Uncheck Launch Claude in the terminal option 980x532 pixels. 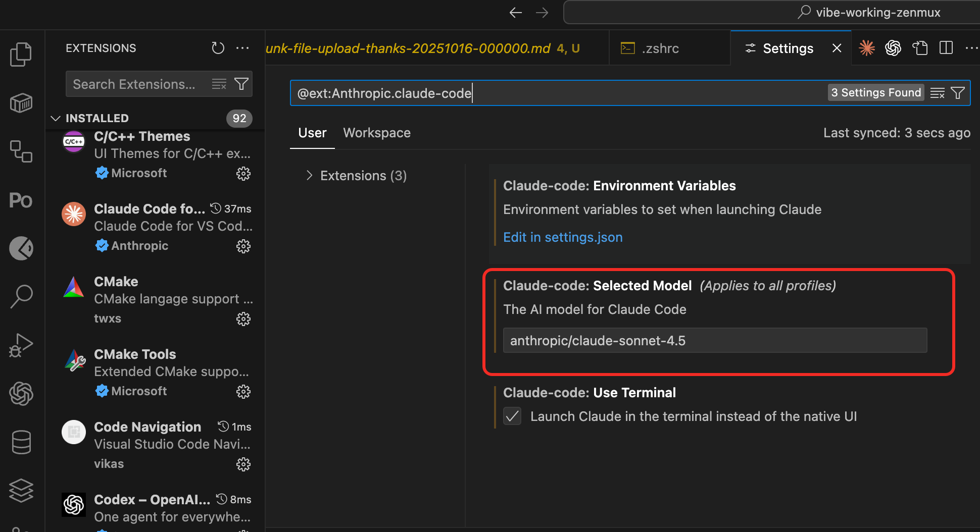tap(512, 416)
